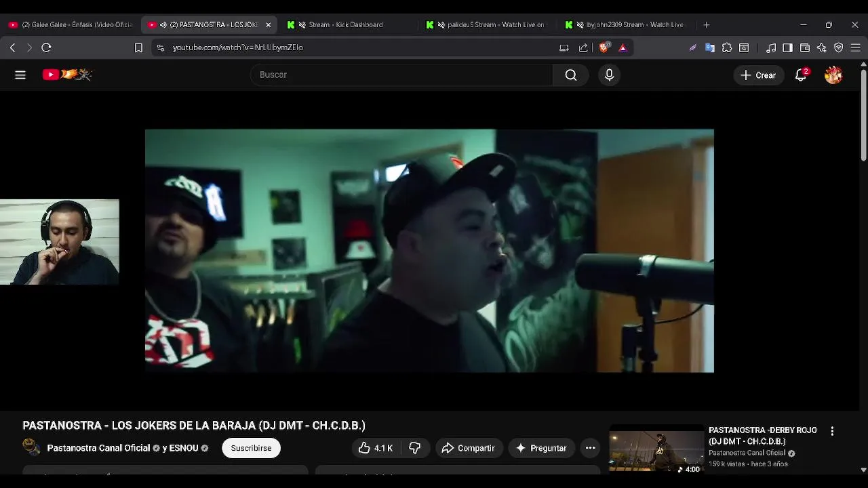Open the Pastanostra channel avatar

31,447
